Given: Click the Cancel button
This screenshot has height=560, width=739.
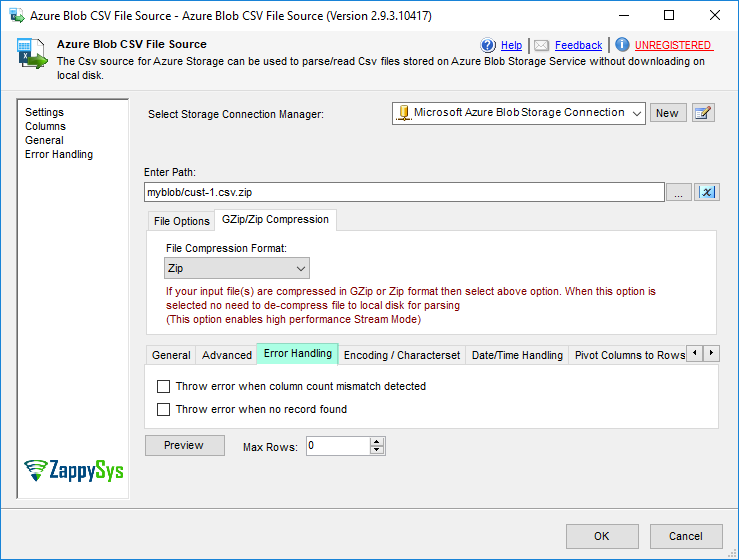Looking at the screenshot, I should pyautogui.click(x=686, y=536).
